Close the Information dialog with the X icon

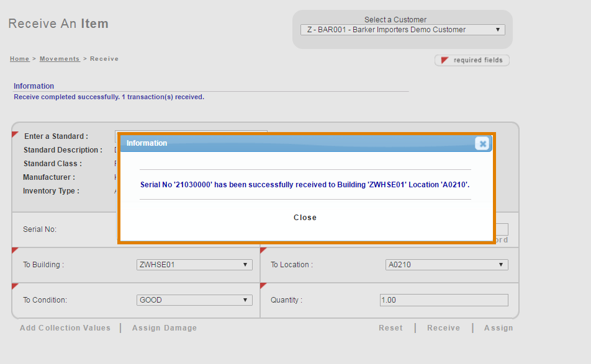pos(482,143)
